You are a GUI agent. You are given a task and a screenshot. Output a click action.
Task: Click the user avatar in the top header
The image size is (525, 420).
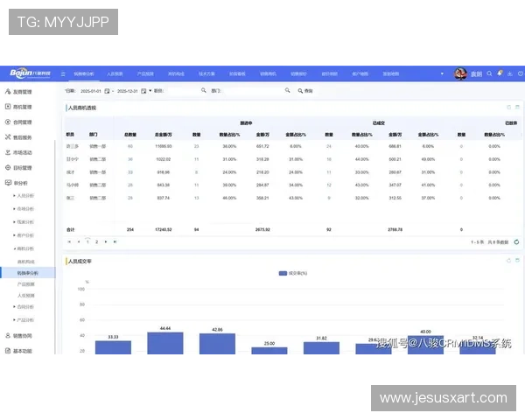point(460,74)
